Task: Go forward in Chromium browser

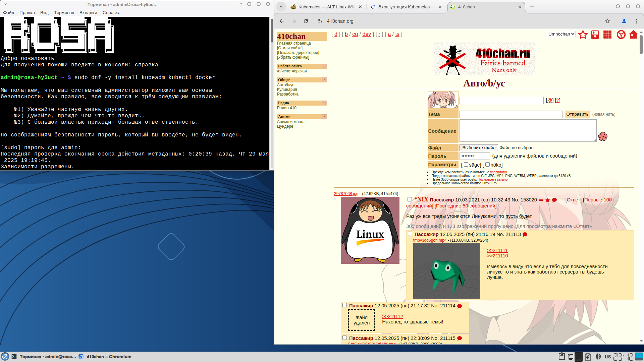Action: (x=294, y=21)
